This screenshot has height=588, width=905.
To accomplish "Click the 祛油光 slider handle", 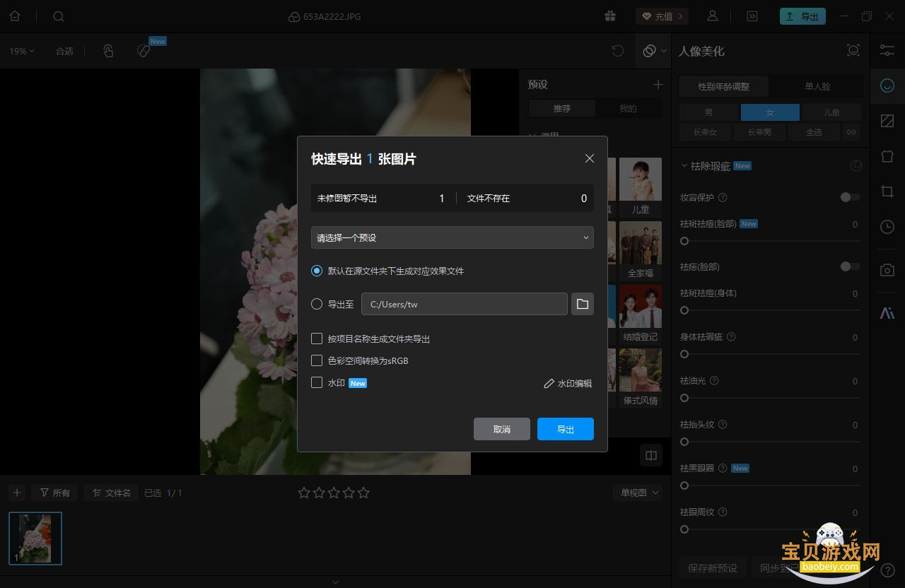I will [x=684, y=398].
